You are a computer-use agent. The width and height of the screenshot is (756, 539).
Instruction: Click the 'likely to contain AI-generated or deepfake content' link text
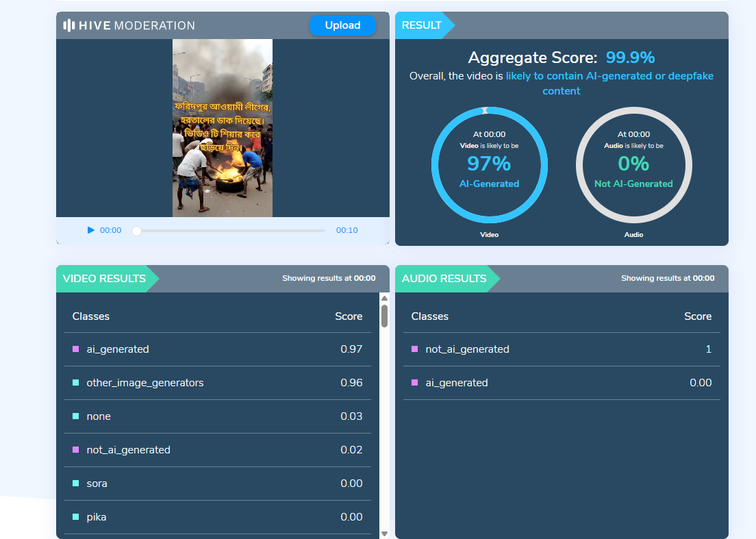click(609, 84)
